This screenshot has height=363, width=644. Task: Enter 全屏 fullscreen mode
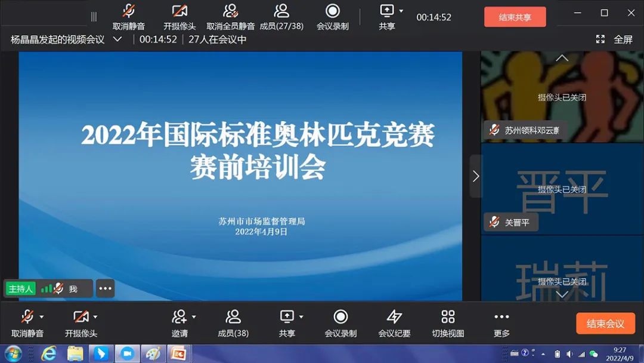[x=615, y=39]
